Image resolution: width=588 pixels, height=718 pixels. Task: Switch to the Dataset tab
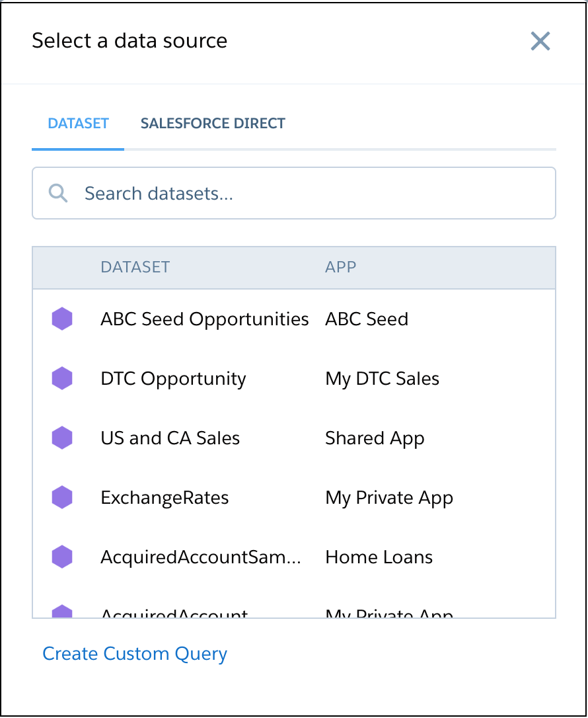point(78,123)
